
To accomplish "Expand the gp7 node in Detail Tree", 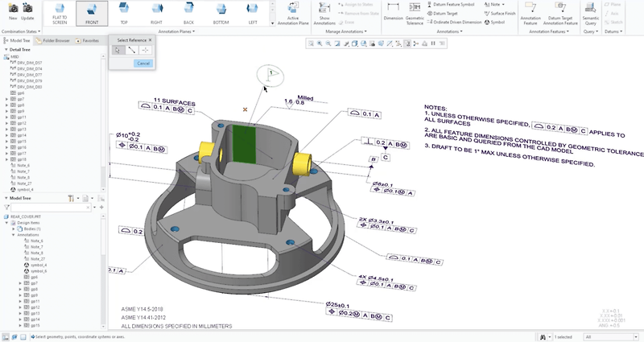I will click(6, 99).
